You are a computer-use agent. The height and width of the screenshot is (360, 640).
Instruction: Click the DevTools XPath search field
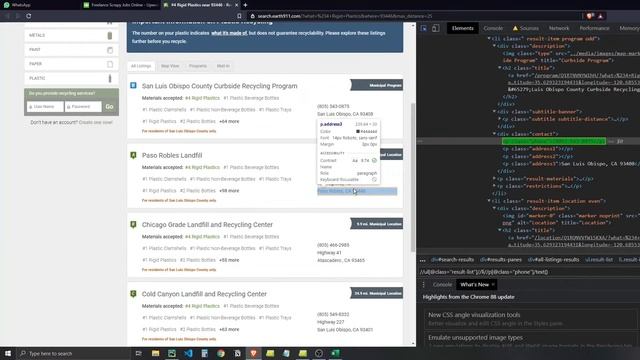coord(529,272)
